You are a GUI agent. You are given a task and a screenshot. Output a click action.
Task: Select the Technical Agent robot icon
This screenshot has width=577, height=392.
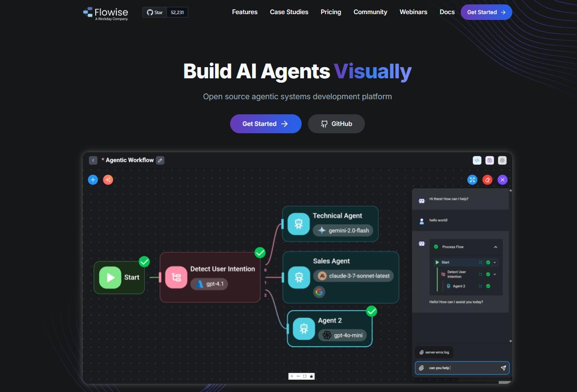(298, 224)
